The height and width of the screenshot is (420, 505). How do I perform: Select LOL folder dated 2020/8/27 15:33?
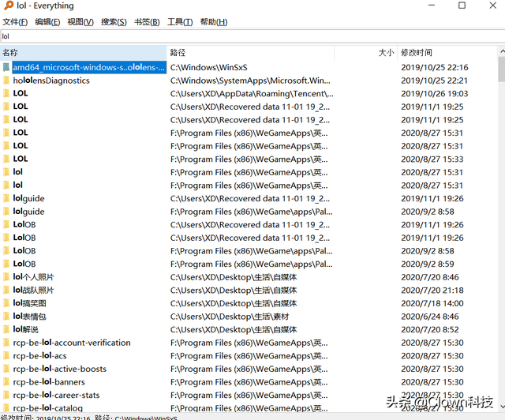pyautogui.click(x=21, y=159)
